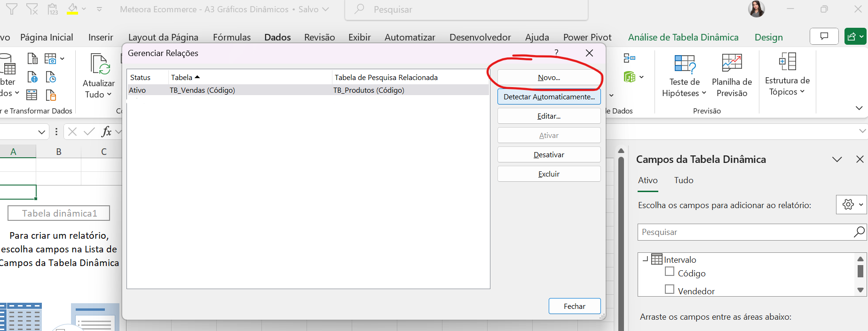Image resolution: width=868 pixels, height=331 pixels.
Task: Click the user profile picture
Action: pyautogui.click(x=756, y=9)
